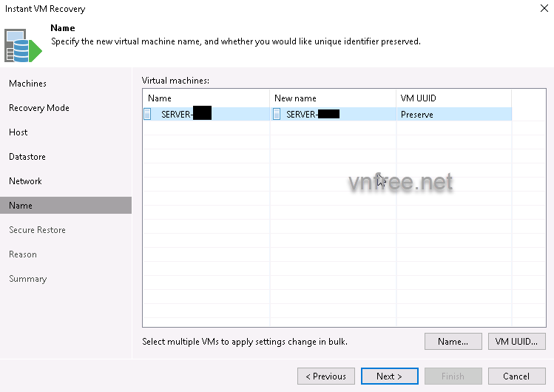Image resolution: width=554 pixels, height=392 pixels.
Task: Select the Preserve value in the VM UUID cell
Action: pos(417,115)
